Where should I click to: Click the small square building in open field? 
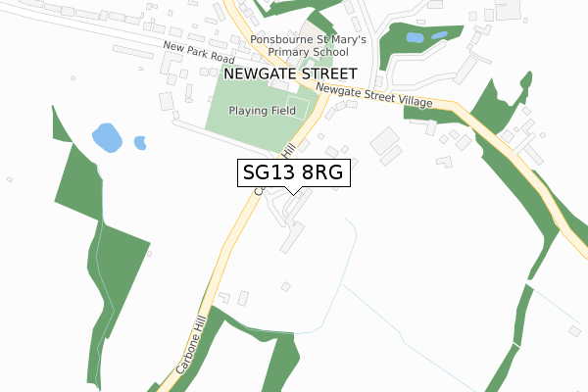click(286, 287)
